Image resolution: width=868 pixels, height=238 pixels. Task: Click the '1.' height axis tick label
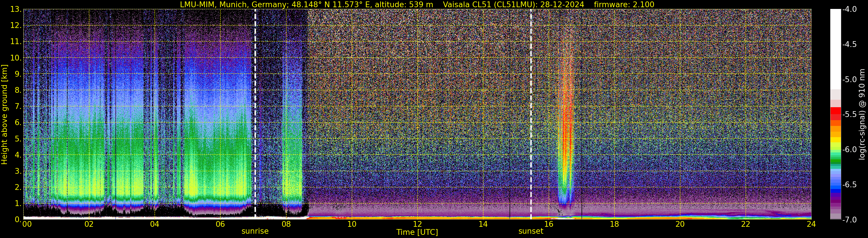(18, 203)
